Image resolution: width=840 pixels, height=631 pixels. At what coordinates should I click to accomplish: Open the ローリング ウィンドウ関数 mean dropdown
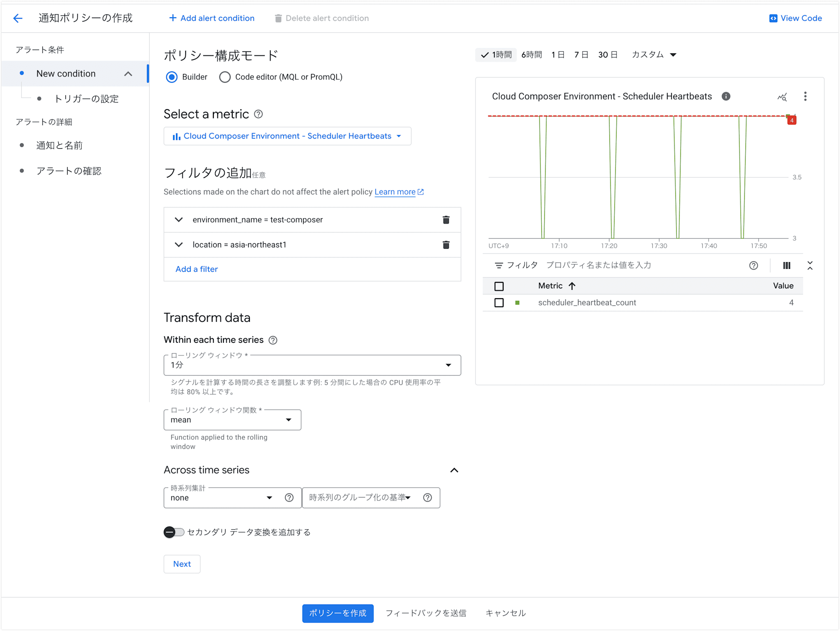pyautogui.click(x=233, y=420)
